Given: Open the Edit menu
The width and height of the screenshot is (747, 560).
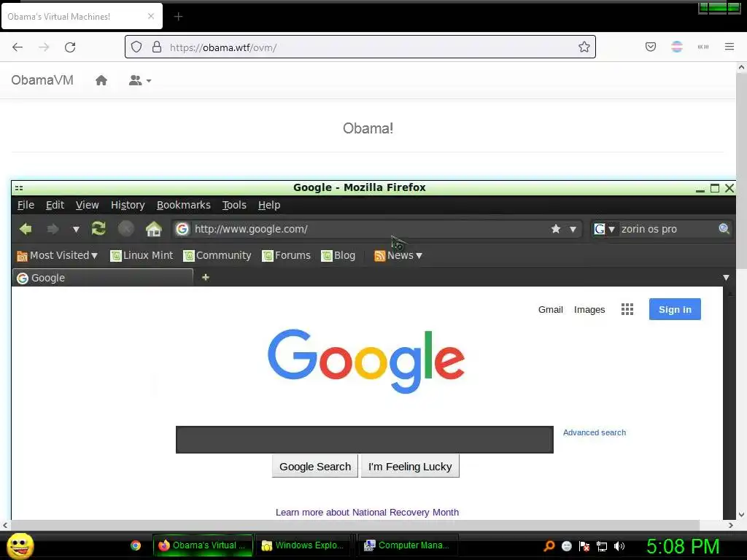Looking at the screenshot, I should click(55, 205).
